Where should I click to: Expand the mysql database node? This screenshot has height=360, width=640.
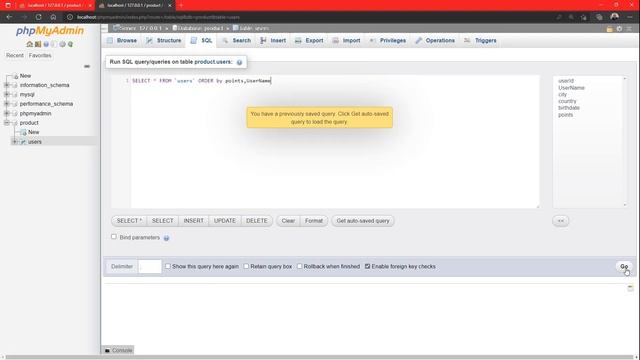[x=7, y=94]
